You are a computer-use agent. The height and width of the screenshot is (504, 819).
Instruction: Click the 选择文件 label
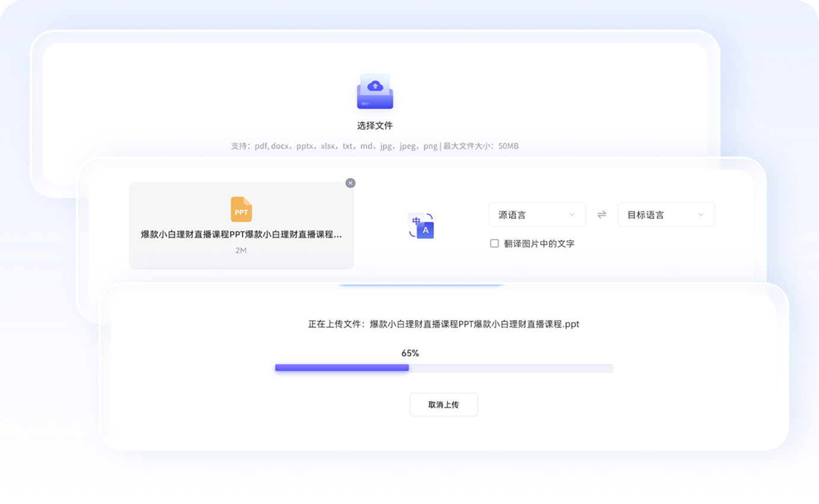[x=374, y=126]
